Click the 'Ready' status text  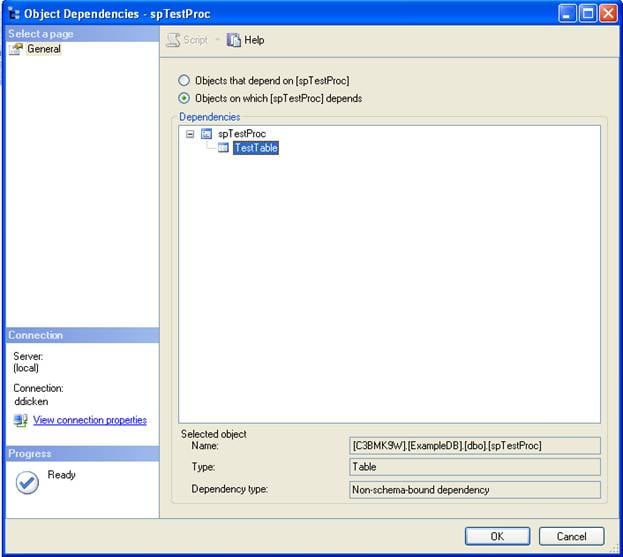click(62, 475)
